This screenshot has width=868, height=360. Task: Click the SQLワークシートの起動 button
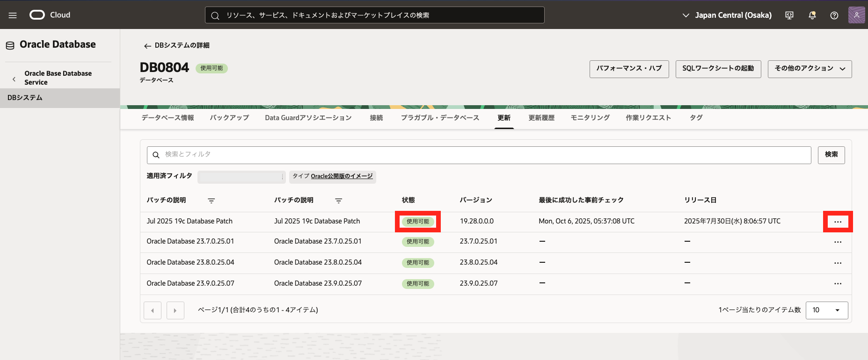[718, 69]
